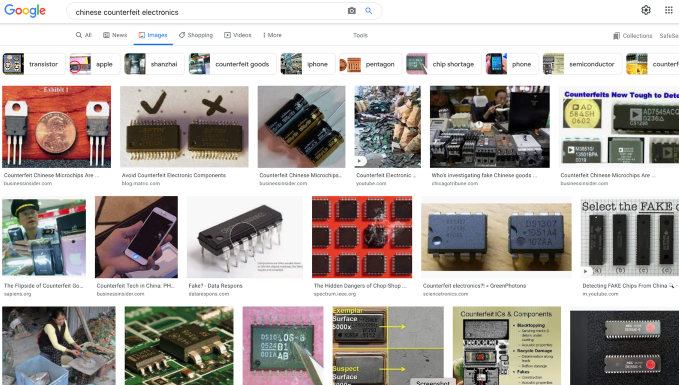Viewport: 679px width, 385px height.
Task: Open the Collections bookmark link
Action: pyautogui.click(x=633, y=36)
